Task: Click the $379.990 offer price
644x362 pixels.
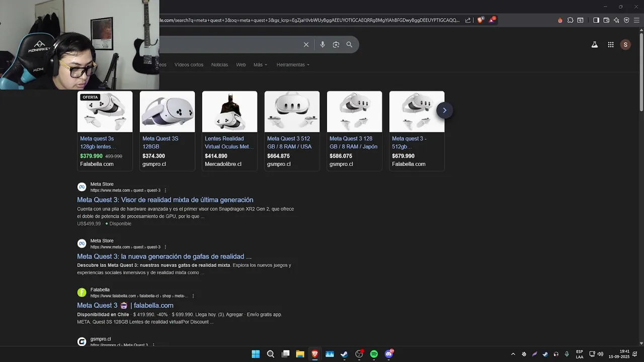Action: click(x=91, y=156)
